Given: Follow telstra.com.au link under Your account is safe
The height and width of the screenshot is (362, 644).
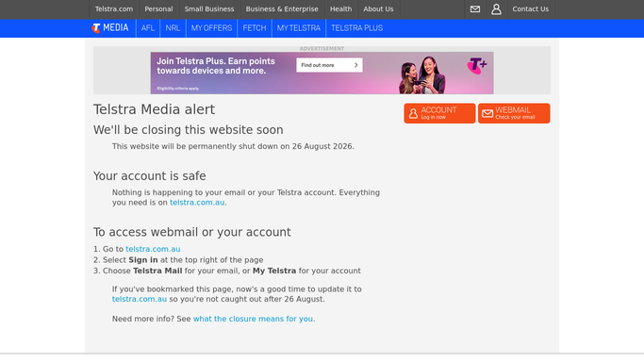Looking at the screenshot, I should click(197, 203).
